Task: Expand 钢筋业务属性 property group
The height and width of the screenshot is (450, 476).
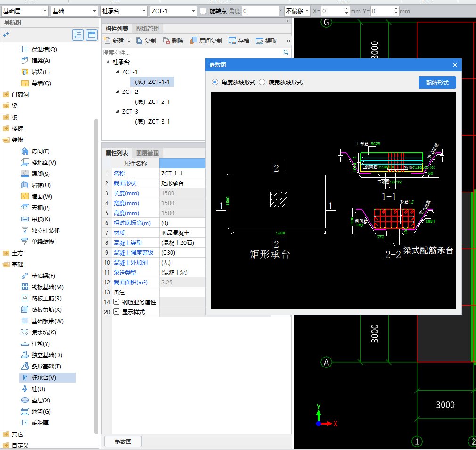Action: [x=116, y=302]
